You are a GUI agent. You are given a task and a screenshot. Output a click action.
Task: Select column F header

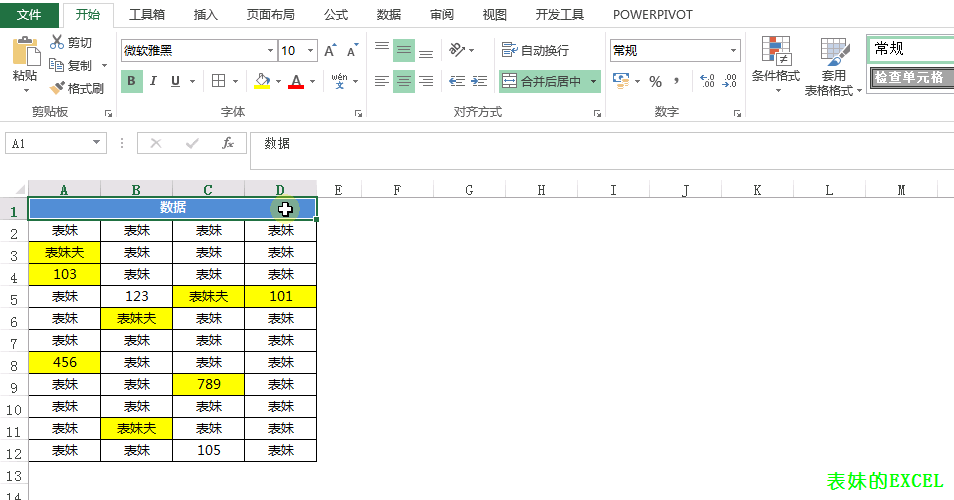(x=397, y=190)
